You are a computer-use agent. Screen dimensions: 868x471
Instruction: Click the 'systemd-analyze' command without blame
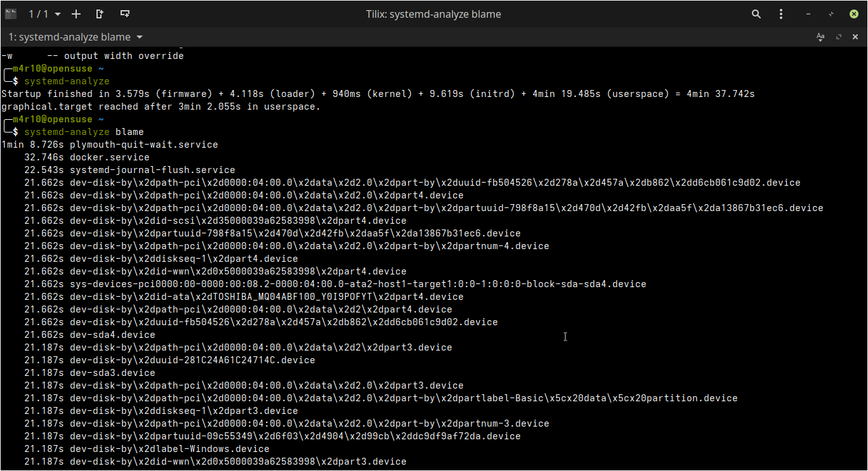coord(67,81)
